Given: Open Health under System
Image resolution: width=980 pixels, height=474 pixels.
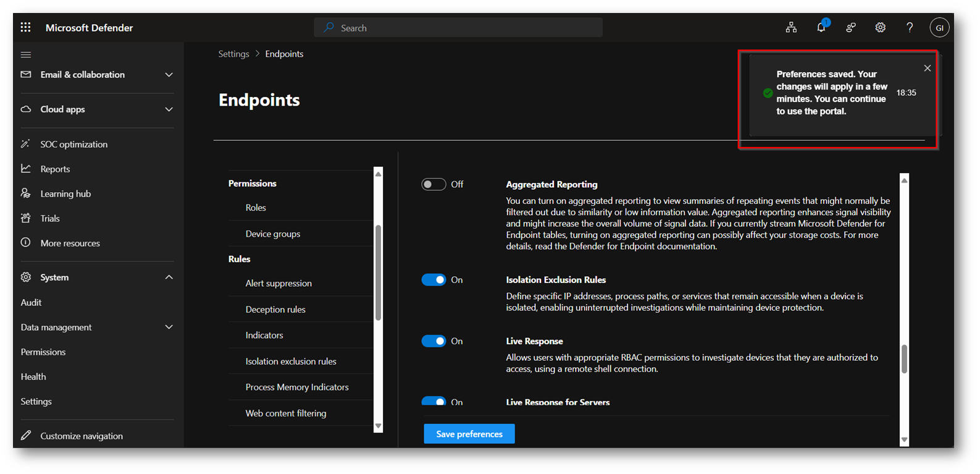Looking at the screenshot, I should pyautogui.click(x=33, y=376).
